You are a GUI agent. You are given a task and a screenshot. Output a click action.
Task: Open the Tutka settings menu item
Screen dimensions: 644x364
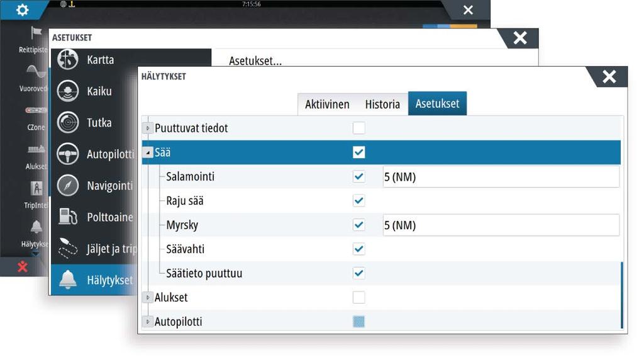99,123
